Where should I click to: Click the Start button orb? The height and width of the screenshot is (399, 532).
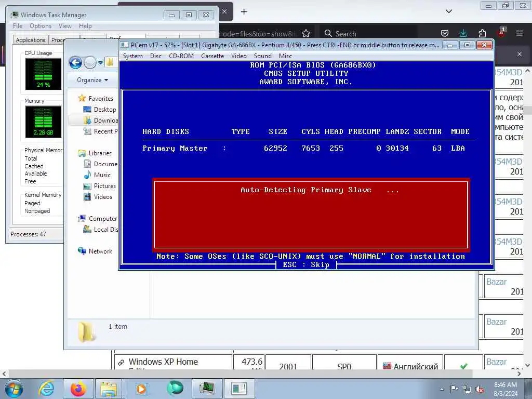click(14, 389)
